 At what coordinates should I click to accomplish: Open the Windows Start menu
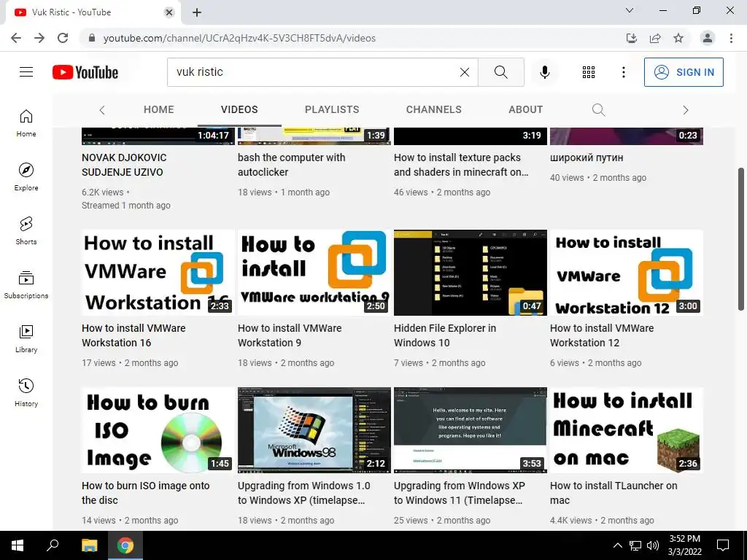click(x=18, y=545)
